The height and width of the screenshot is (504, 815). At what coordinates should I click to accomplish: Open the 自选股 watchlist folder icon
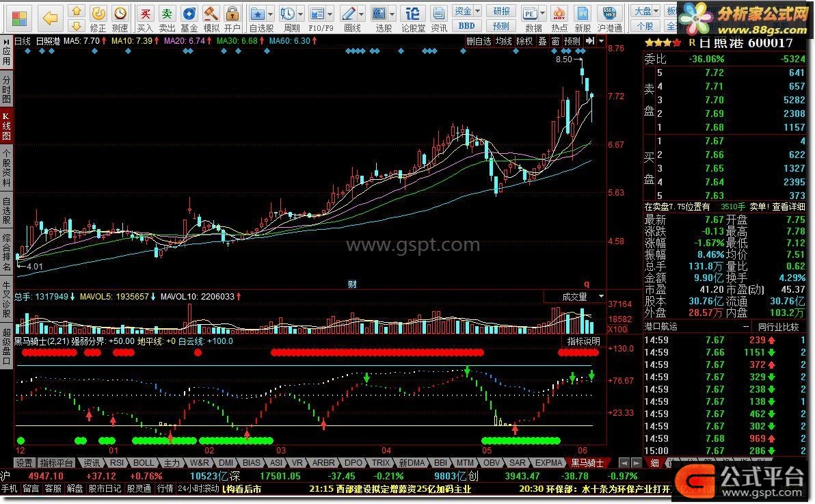[x=257, y=18]
